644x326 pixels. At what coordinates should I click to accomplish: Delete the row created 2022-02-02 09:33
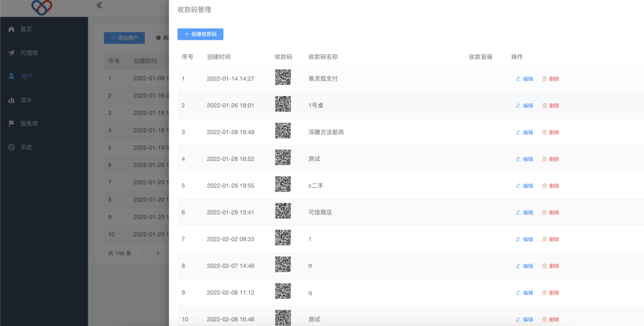pos(551,239)
